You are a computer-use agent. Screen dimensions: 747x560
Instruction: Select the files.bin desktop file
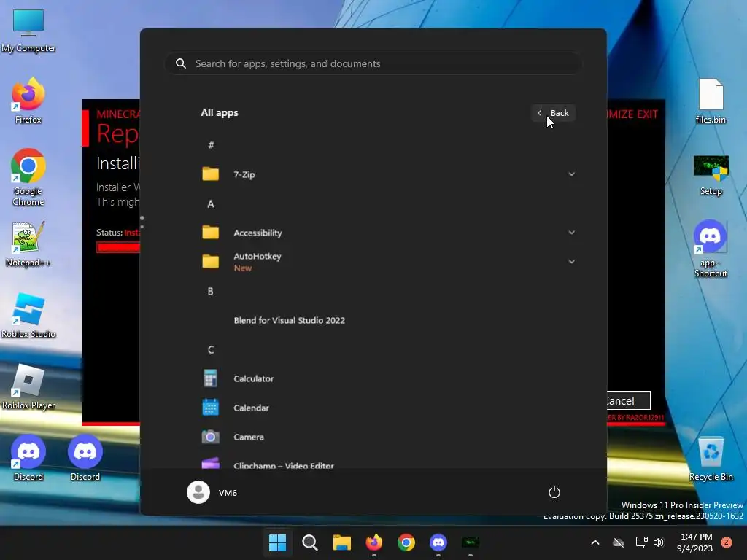[x=711, y=101]
